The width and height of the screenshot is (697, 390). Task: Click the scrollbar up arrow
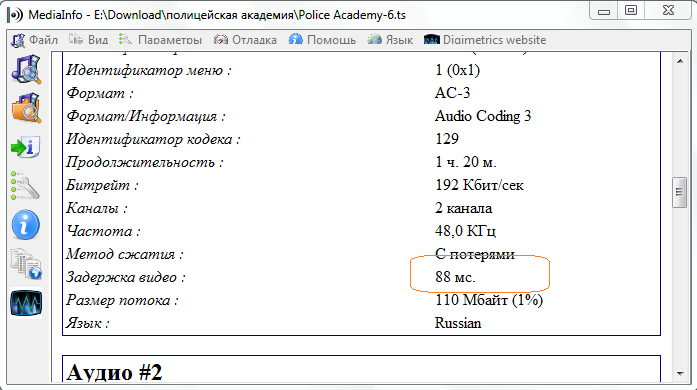click(680, 61)
